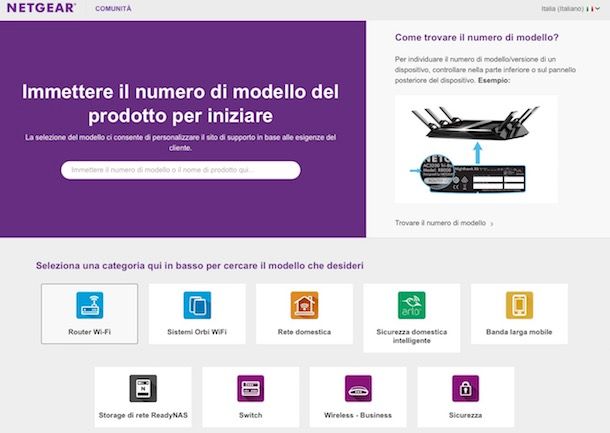Select the Wireless - Business label
Image resolution: width=610 pixels, height=433 pixels.
pos(358,415)
